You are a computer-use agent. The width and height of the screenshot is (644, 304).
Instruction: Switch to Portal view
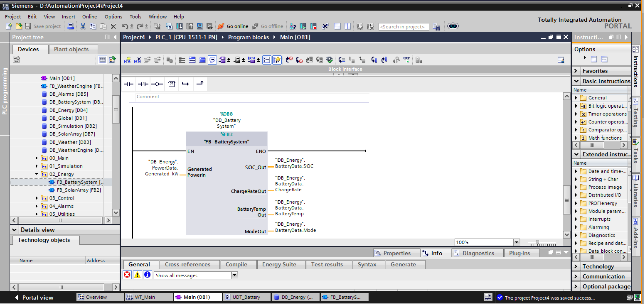click(x=34, y=298)
